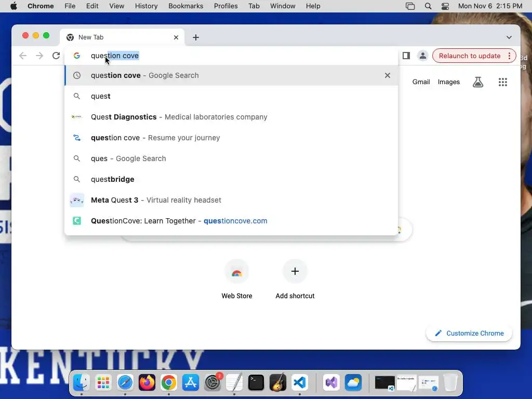Open App Store from the Dock
Screen dimensions: 532x399
click(190, 383)
